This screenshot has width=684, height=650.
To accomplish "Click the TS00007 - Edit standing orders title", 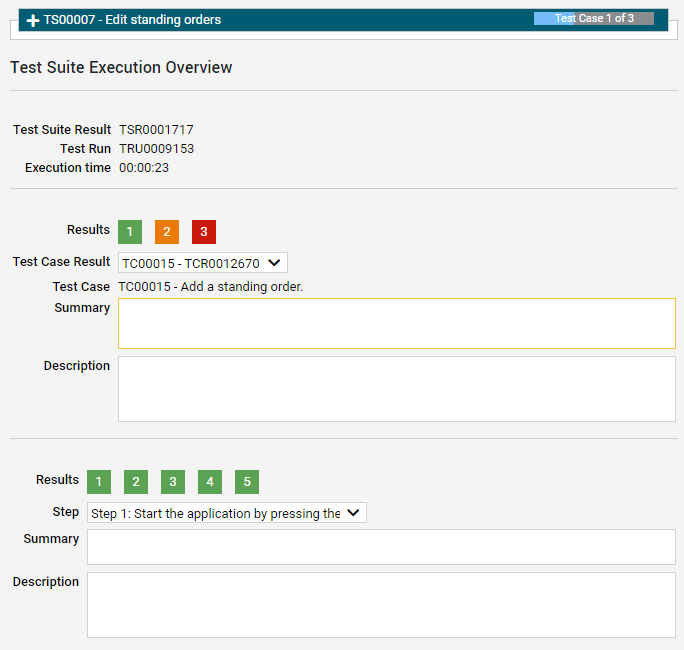I will click(x=132, y=20).
